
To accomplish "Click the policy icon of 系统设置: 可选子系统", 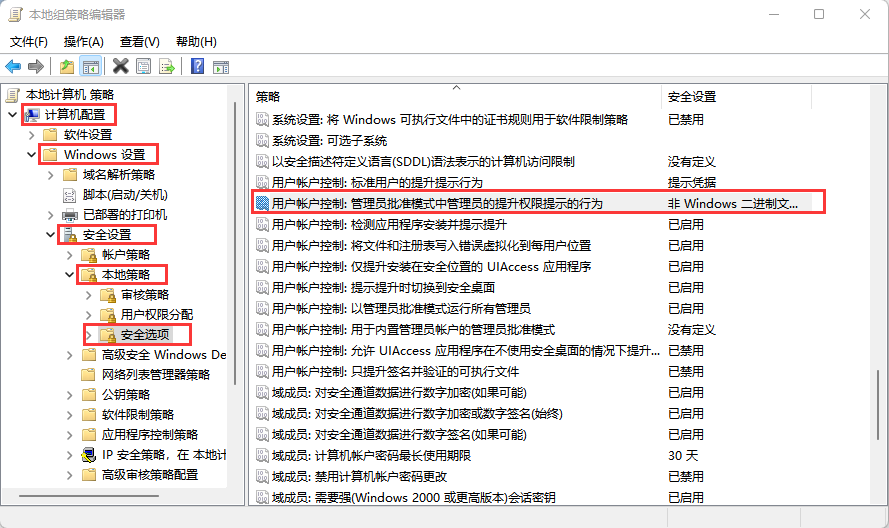I will point(262,140).
